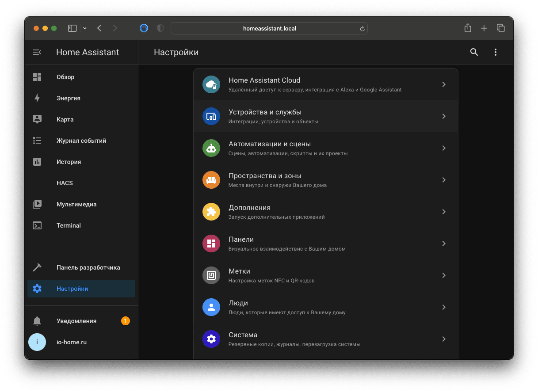Click the Developer tools hammer icon
The image size is (538, 392).
37,267
